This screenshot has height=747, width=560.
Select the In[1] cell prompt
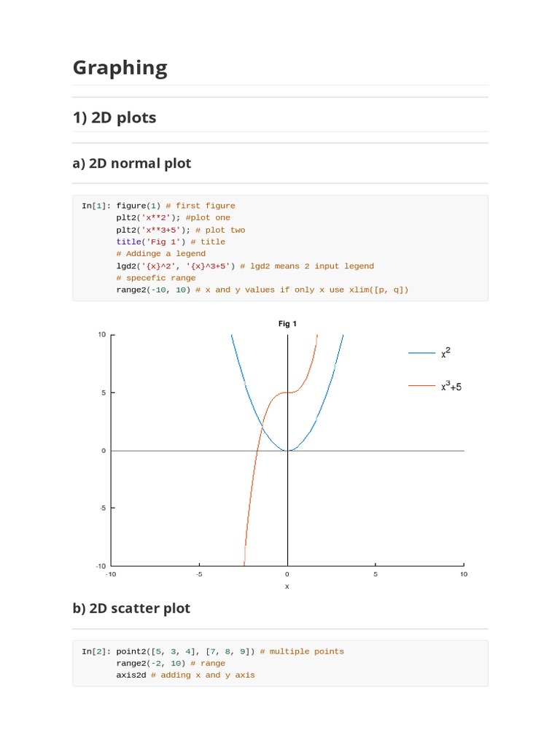coord(96,206)
